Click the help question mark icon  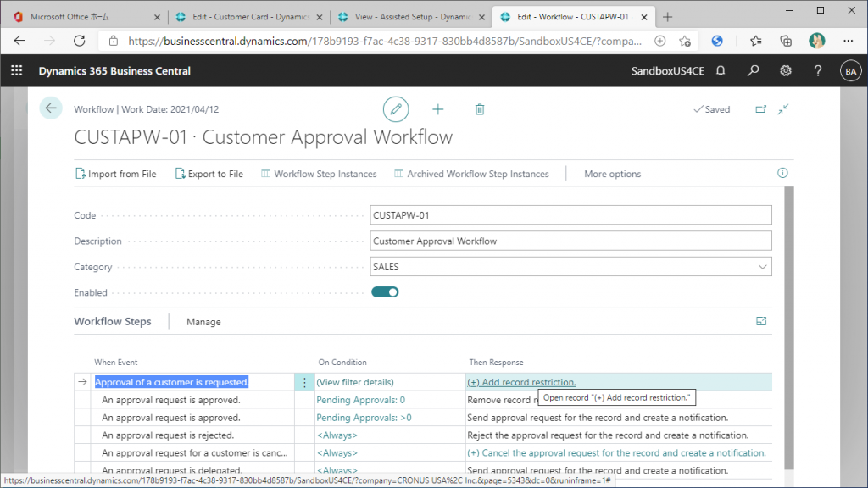tap(818, 71)
